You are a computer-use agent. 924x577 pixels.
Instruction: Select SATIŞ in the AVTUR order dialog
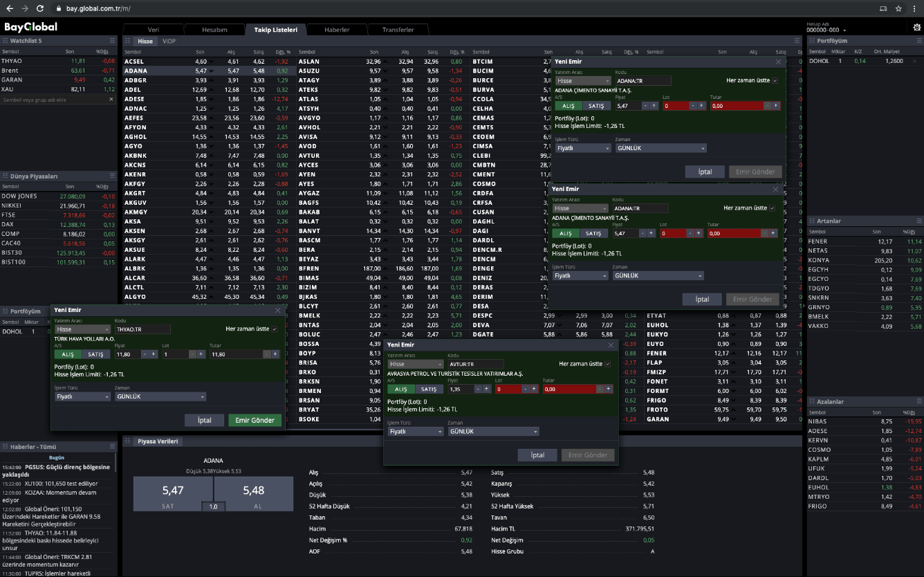point(429,389)
